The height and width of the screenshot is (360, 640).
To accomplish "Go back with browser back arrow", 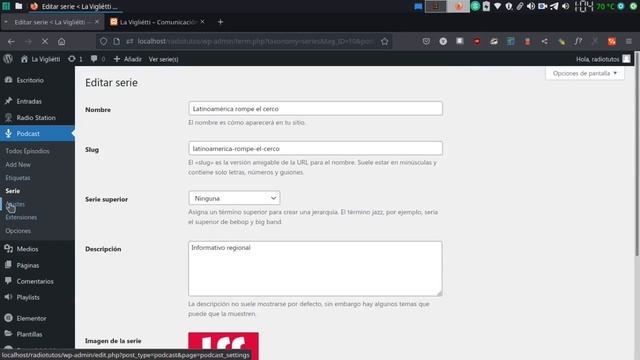I will tap(11, 42).
